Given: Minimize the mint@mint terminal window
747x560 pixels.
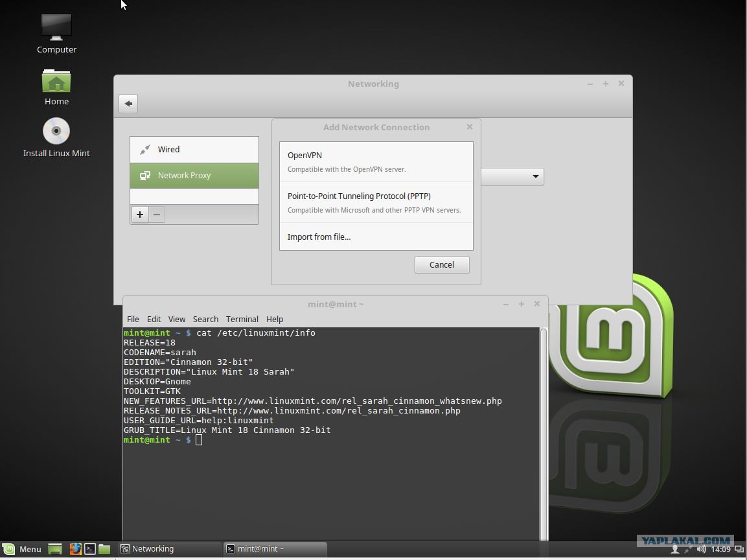Looking at the screenshot, I should [x=506, y=304].
